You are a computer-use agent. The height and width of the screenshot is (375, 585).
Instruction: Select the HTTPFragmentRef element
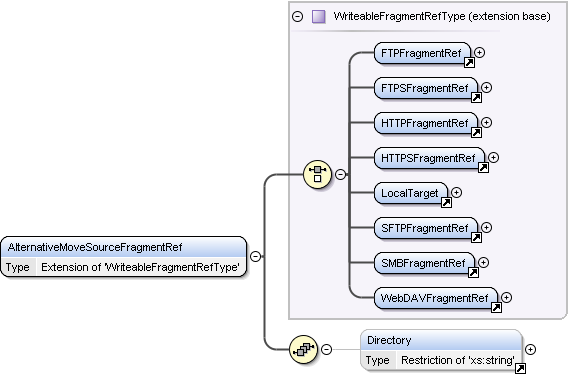pos(426,123)
